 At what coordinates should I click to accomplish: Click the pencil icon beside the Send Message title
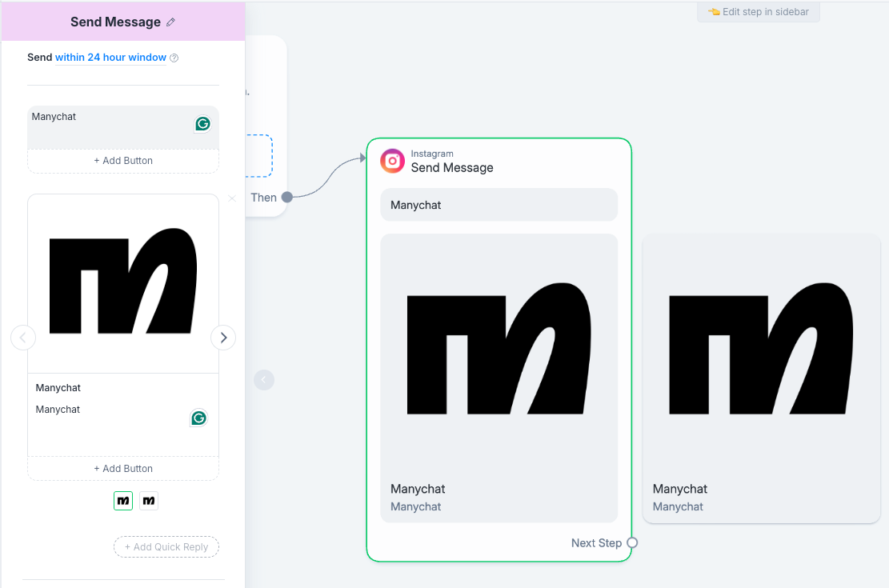coord(170,22)
